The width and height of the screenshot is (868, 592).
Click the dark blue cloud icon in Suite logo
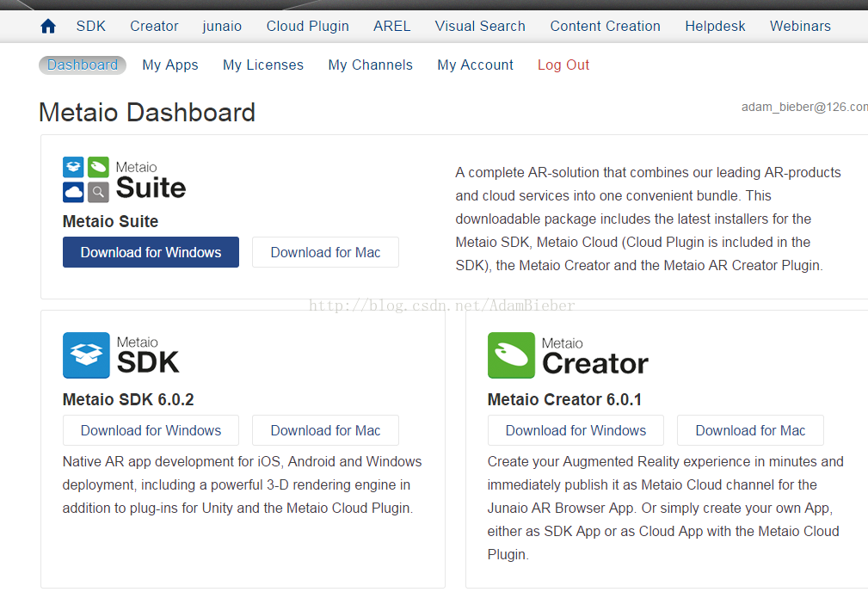click(x=73, y=192)
